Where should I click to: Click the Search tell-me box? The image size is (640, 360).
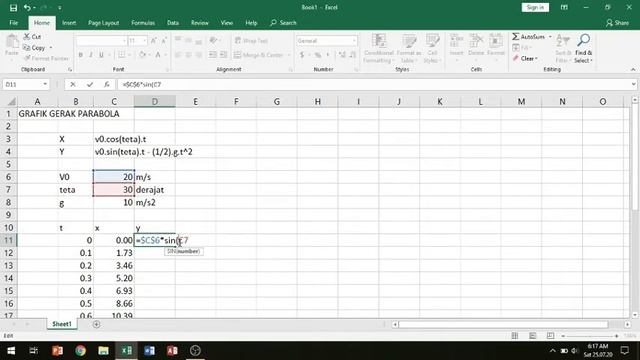point(283,23)
